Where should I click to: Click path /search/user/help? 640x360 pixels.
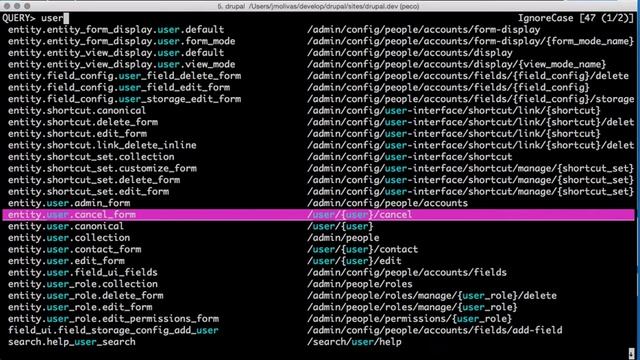(x=354, y=342)
